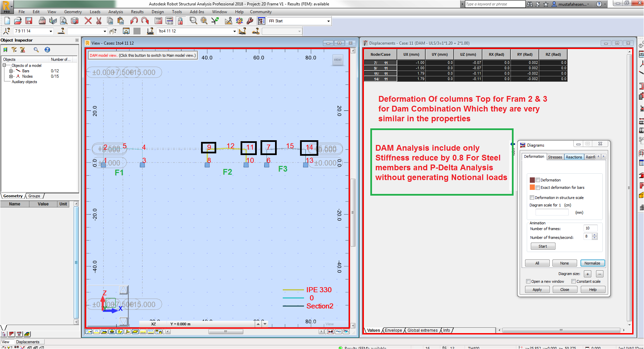The image size is (644, 349).
Task: Click the Paste clipboard icon
Action: tap(121, 21)
